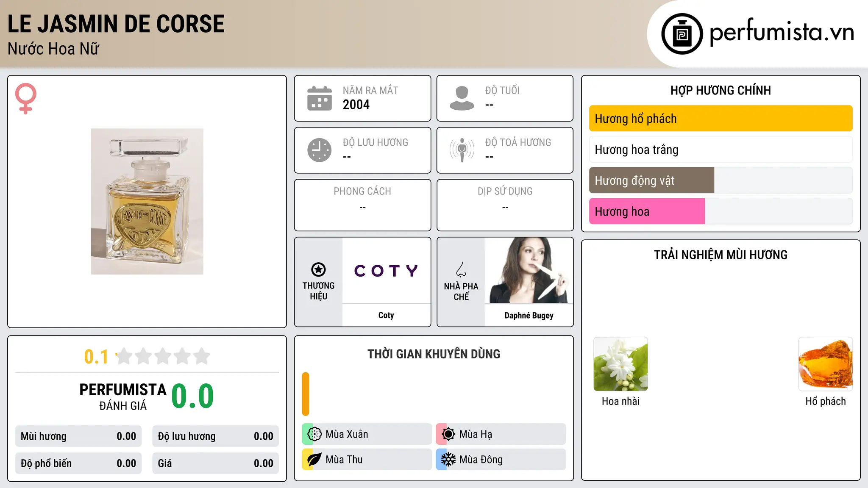Open the Daphné Bugey perfumer portrait
868x488 pixels.
(529, 270)
